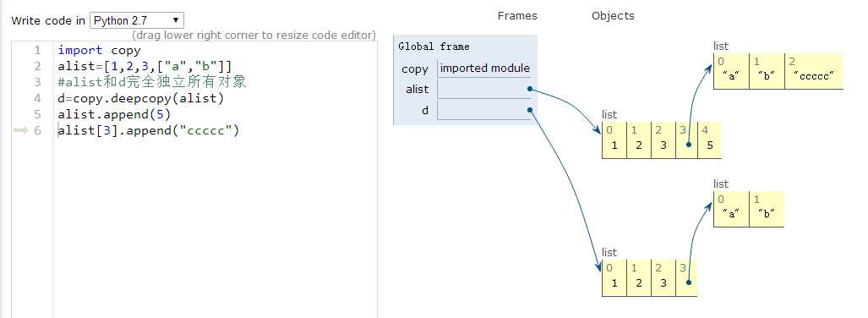868x318 pixels.
Task: Click the d pointer dot in Global frame
Action: (x=530, y=110)
